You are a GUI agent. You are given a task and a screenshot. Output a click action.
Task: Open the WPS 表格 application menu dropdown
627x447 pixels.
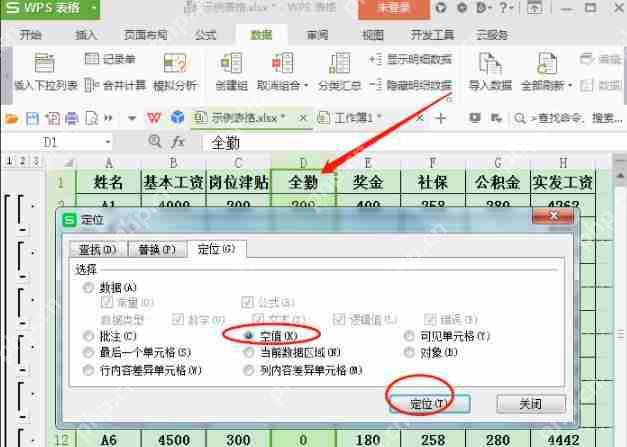94,8
